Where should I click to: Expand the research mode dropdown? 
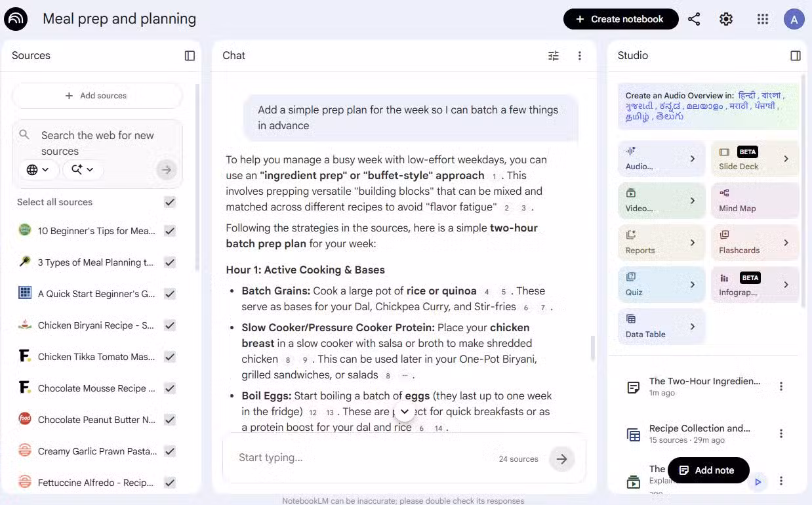(x=83, y=170)
